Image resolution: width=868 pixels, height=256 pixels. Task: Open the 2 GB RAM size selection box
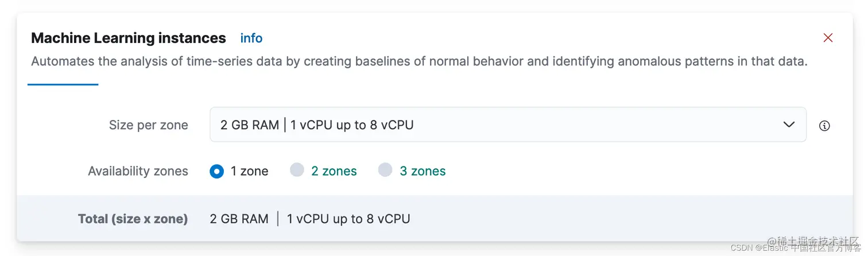tap(508, 125)
